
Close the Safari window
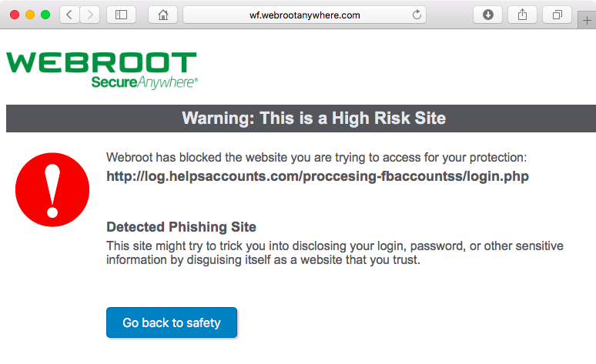pos(15,15)
